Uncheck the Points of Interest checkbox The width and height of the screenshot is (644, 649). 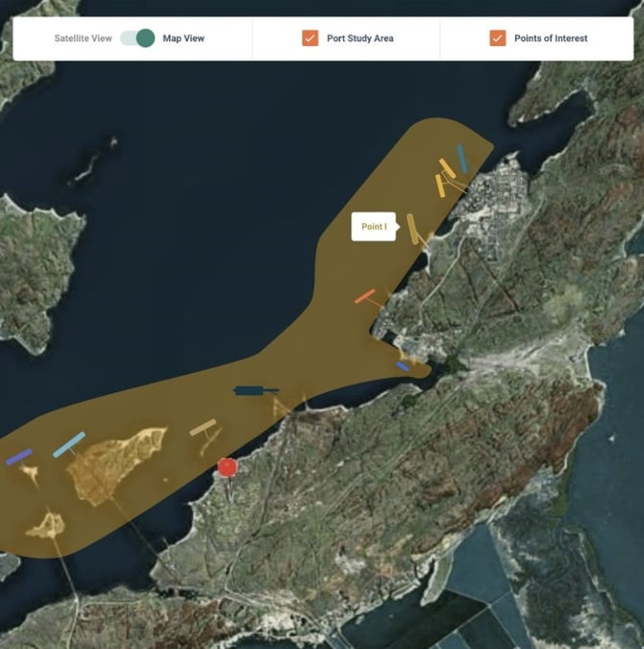(x=497, y=38)
